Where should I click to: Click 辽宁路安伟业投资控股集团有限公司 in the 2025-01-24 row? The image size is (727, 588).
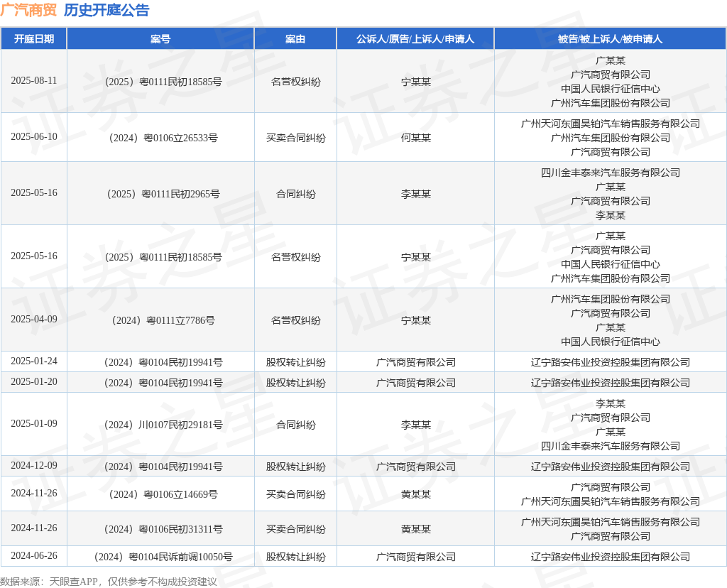click(x=610, y=362)
